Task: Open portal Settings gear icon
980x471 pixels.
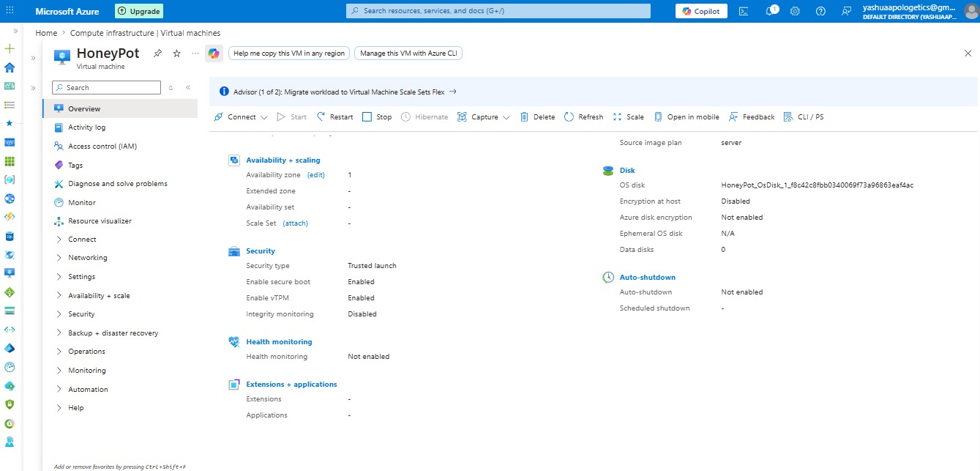Action: tap(795, 11)
